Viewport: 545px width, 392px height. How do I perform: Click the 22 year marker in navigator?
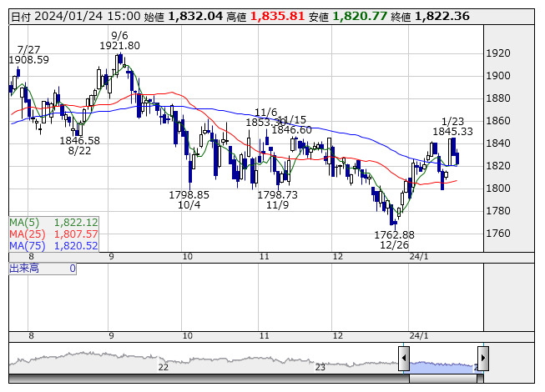[163, 367]
